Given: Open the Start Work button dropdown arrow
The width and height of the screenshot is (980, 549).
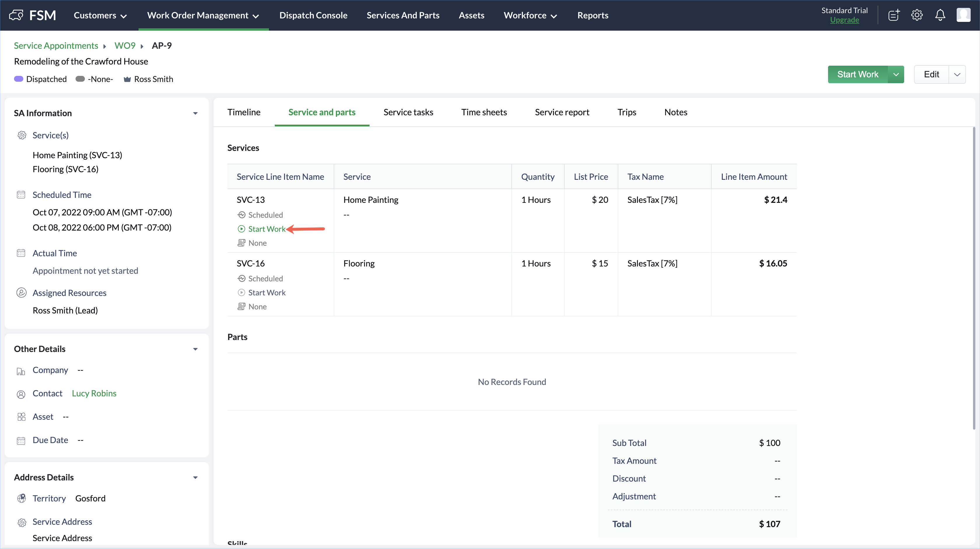Looking at the screenshot, I should tap(896, 74).
